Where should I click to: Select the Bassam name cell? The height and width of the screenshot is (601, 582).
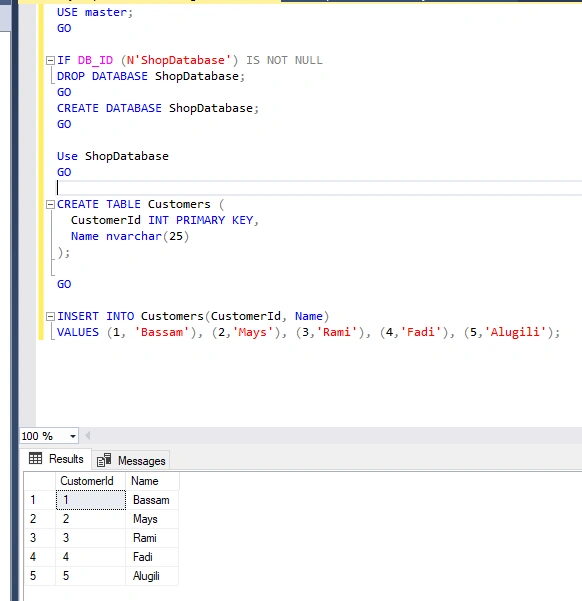click(152, 500)
